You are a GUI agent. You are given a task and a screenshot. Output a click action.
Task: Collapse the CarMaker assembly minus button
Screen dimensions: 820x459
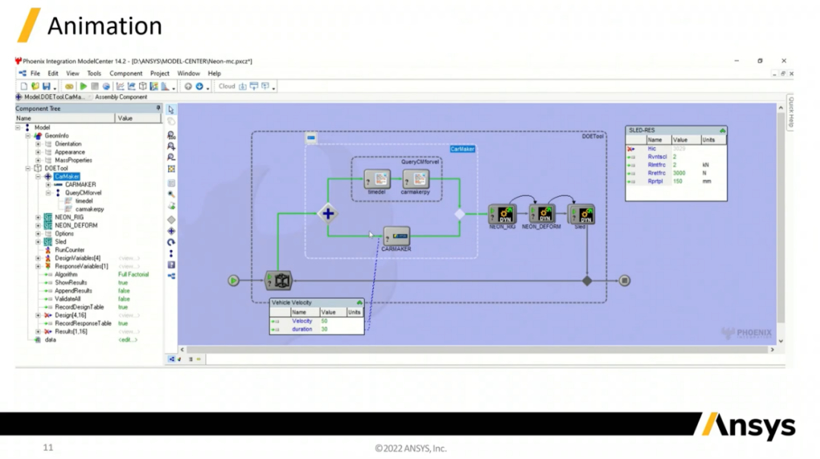point(311,137)
